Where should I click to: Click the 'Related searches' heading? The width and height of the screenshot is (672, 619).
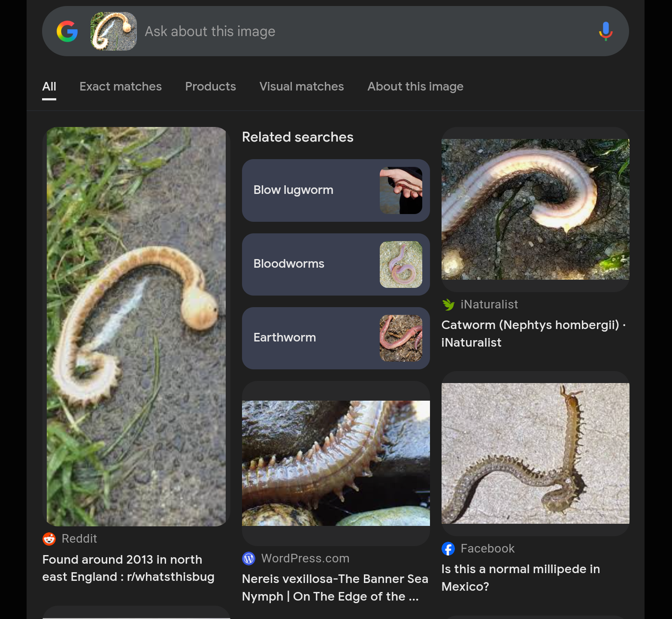[298, 137]
